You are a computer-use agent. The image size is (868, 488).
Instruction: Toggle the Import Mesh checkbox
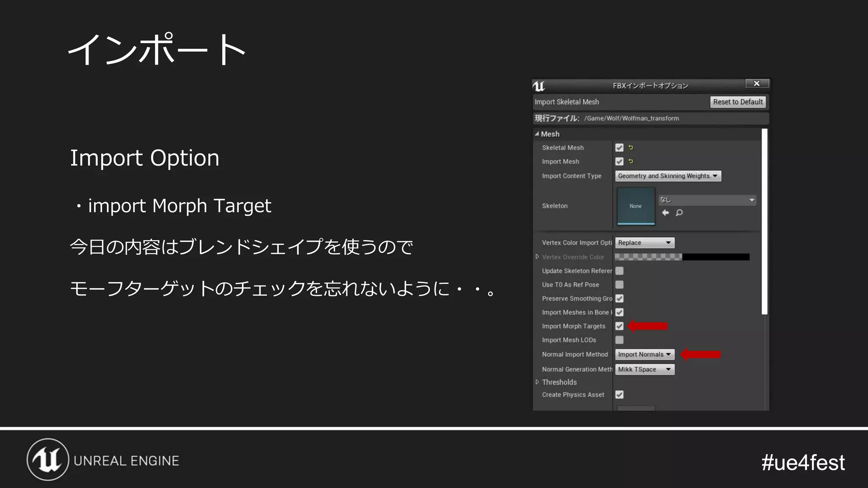(619, 161)
